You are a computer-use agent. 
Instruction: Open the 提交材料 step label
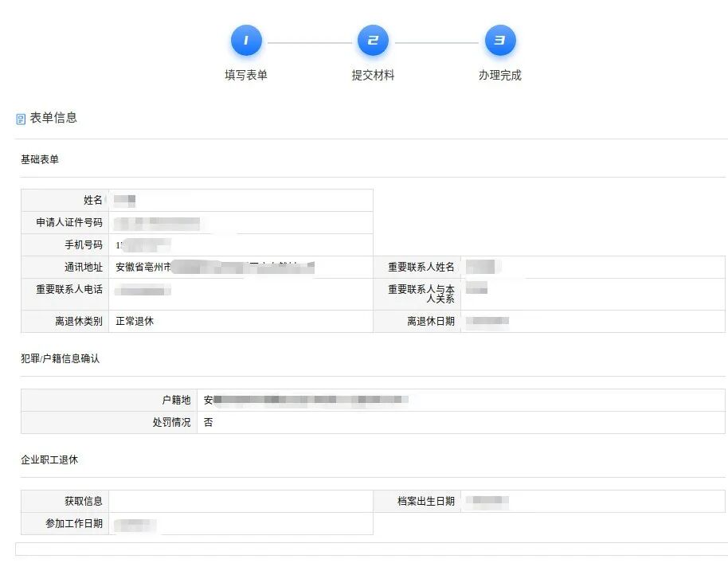373,75
